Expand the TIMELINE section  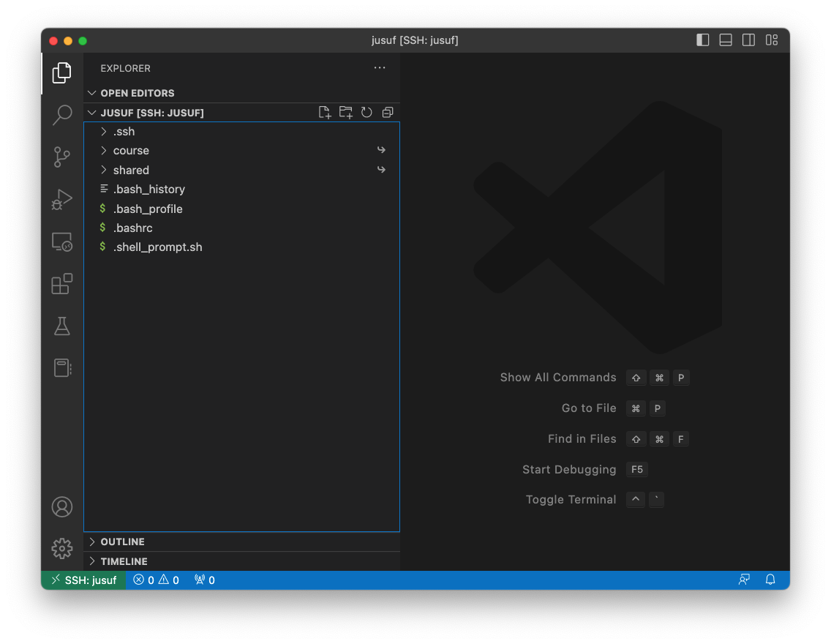point(124,561)
